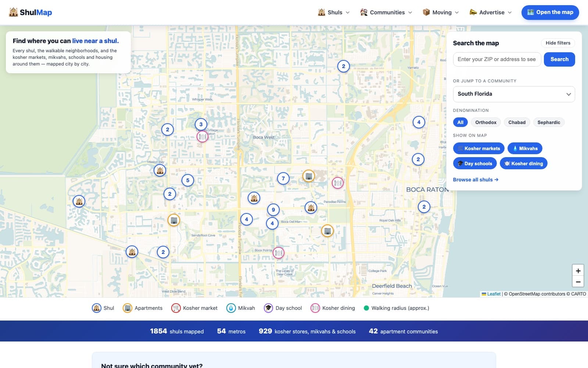Filter by Orthodox denomination

(x=486, y=123)
